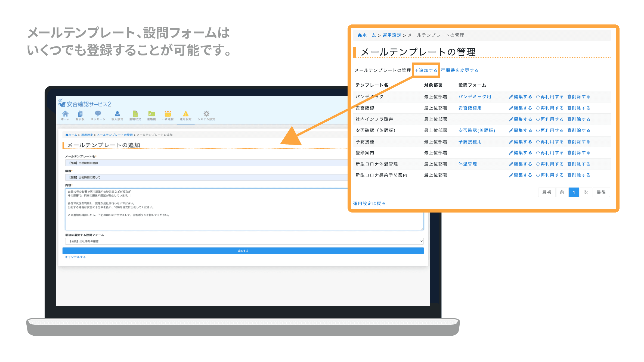Select the ホーム (home) icon
This screenshot has height=362, width=644.
coord(65,113)
